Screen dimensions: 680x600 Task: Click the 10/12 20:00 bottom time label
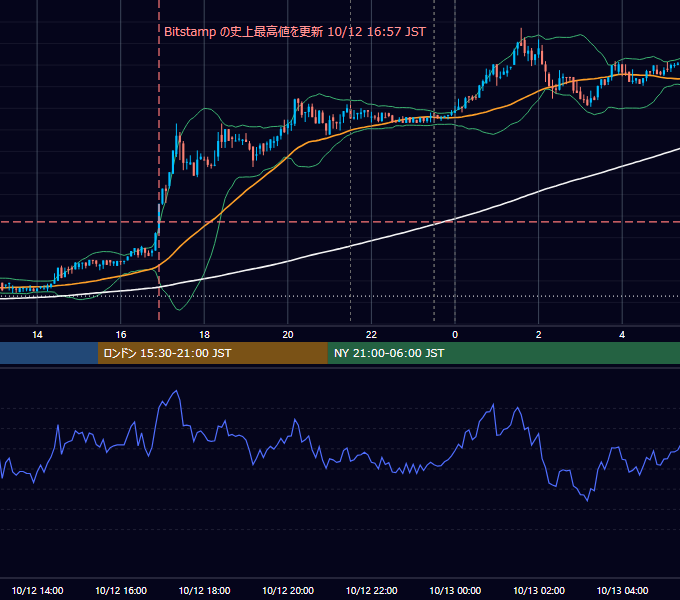click(x=288, y=590)
